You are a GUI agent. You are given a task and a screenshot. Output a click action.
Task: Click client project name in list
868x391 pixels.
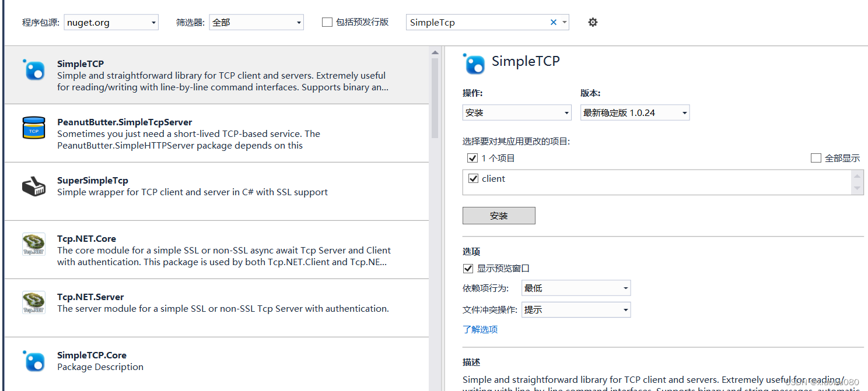(494, 178)
